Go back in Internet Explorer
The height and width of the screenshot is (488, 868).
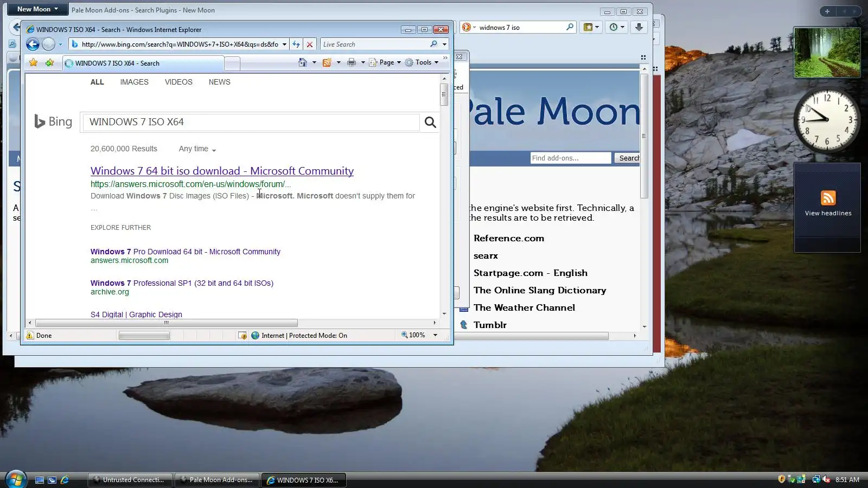(x=33, y=44)
